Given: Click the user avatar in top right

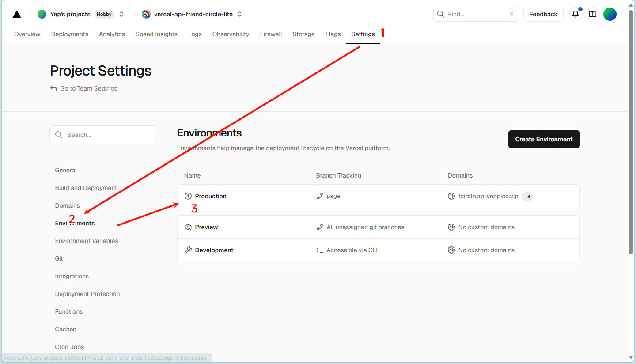Looking at the screenshot, I should [x=610, y=14].
